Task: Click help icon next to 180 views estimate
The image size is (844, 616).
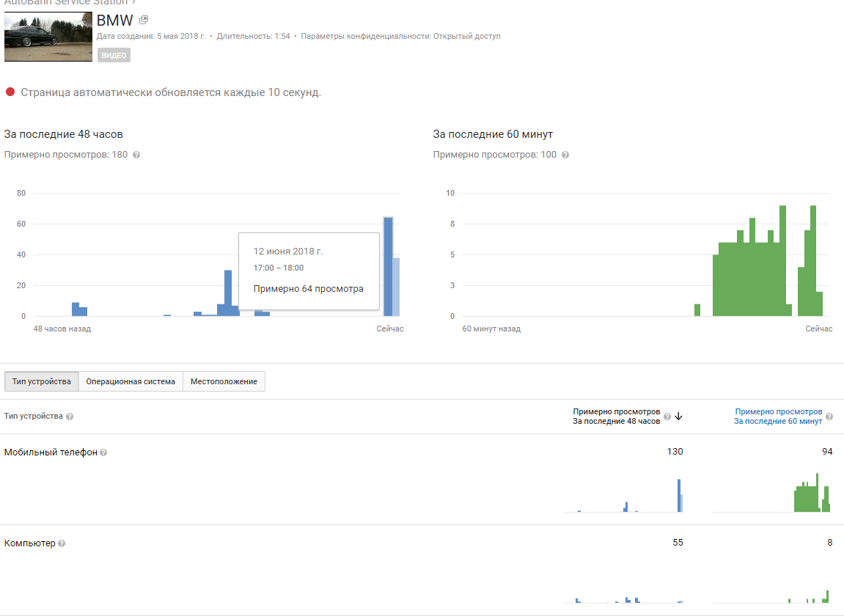Action: coord(136,155)
